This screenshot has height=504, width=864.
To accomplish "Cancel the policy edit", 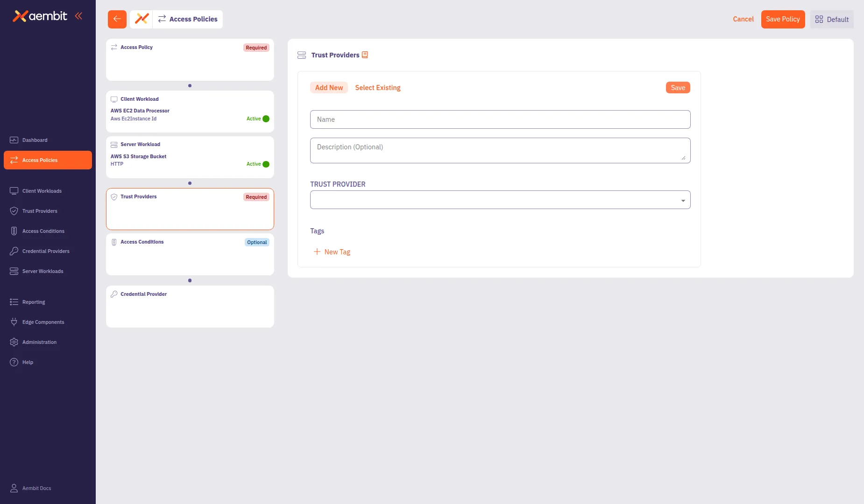I will (x=743, y=19).
